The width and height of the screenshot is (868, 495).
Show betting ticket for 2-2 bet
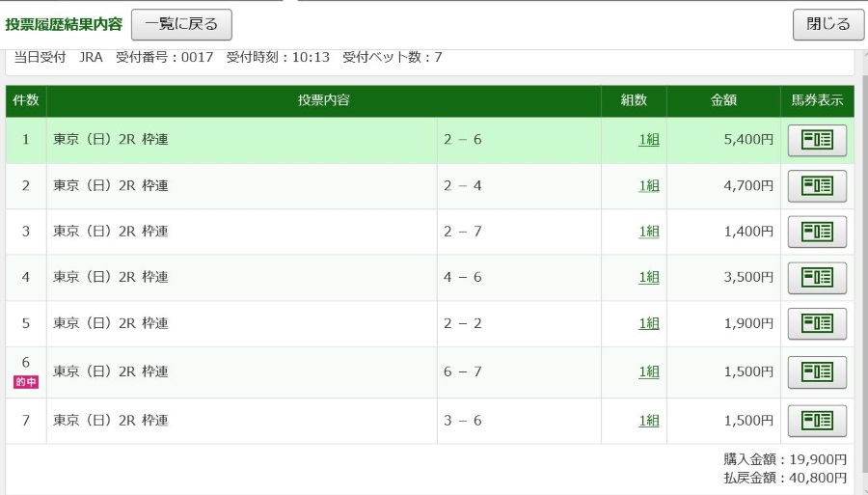[x=817, y=323]
